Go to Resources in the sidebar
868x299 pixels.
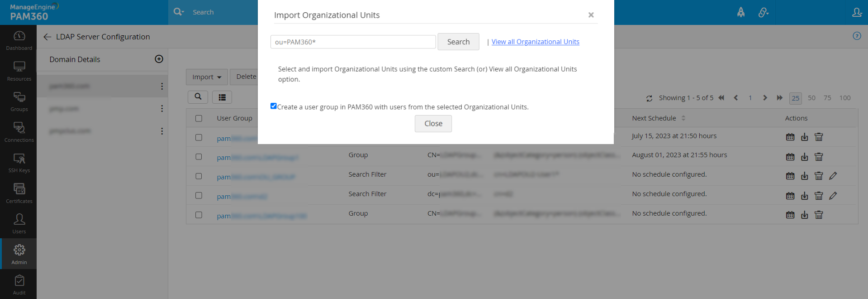click(19, 71)
